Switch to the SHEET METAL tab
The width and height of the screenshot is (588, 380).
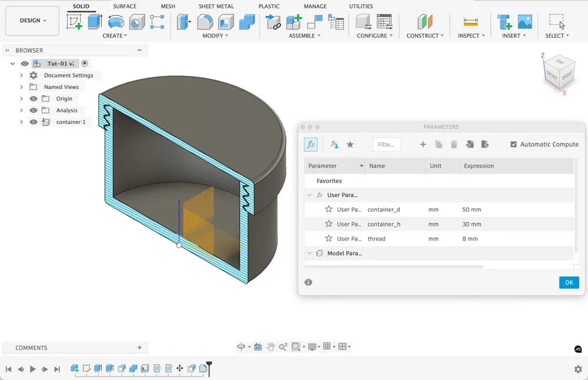tap(217, 6)
